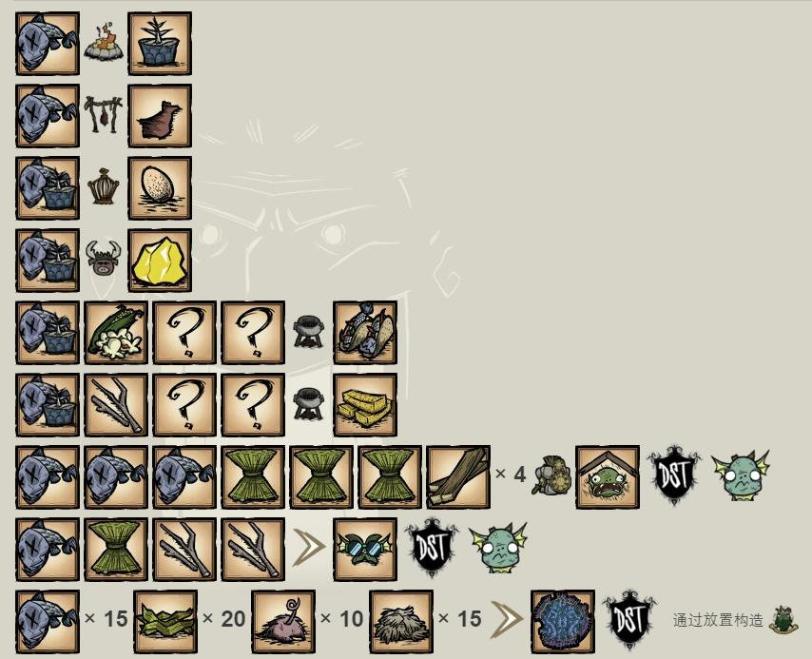
Task: Click the campfire cooking icon
Action: coord(104,44)
